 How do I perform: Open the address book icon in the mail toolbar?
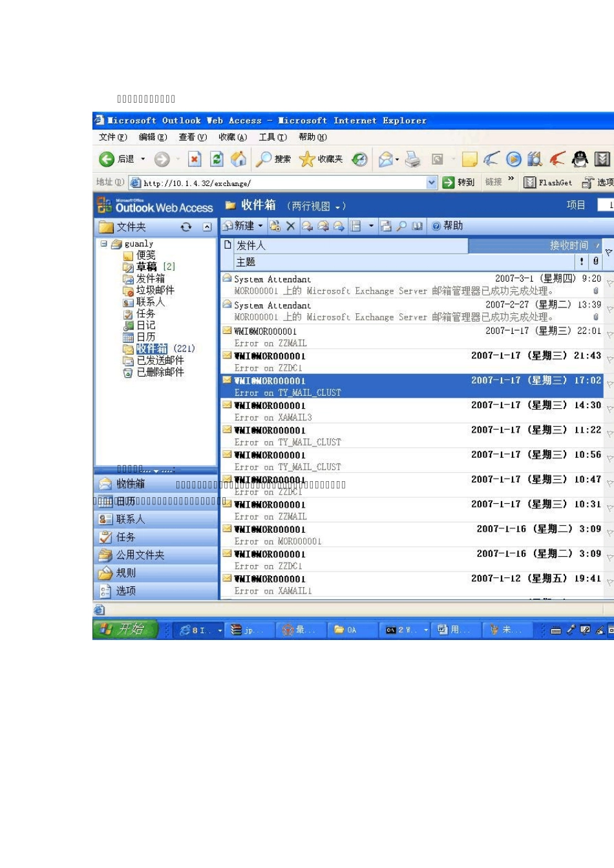click(417, 226)
